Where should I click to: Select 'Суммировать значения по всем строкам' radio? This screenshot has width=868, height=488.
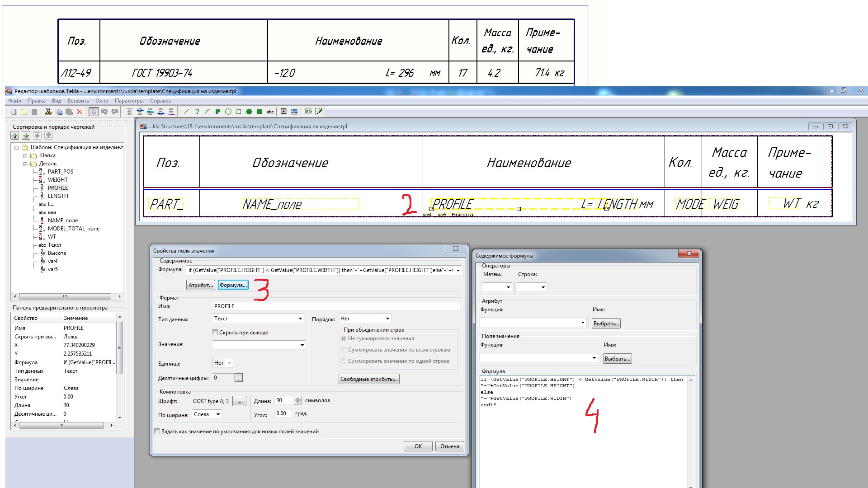[344, 350]
